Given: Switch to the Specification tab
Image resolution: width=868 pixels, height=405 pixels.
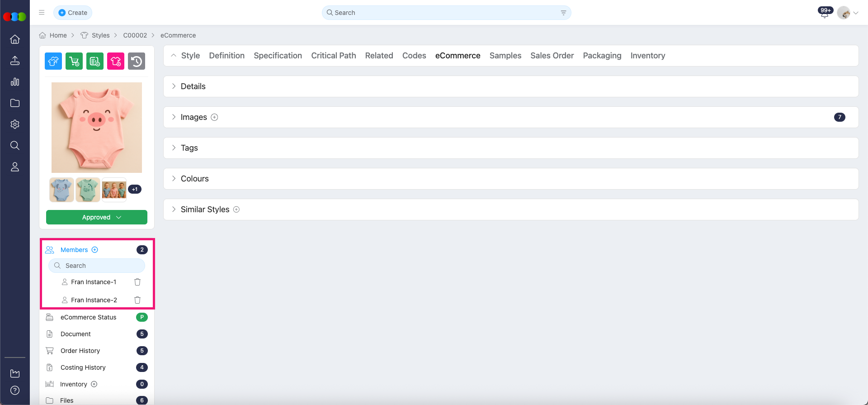Looking at the screenshot, I should 278,56.
